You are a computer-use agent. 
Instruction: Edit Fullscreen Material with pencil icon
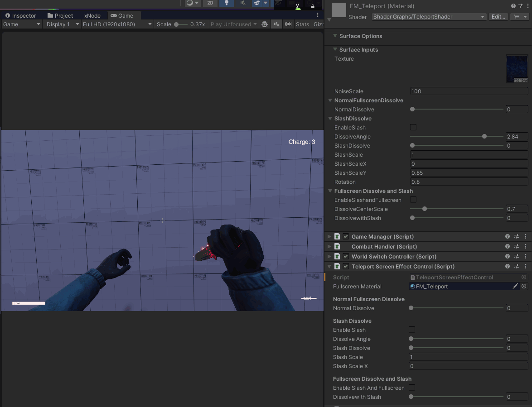[515, 287]
